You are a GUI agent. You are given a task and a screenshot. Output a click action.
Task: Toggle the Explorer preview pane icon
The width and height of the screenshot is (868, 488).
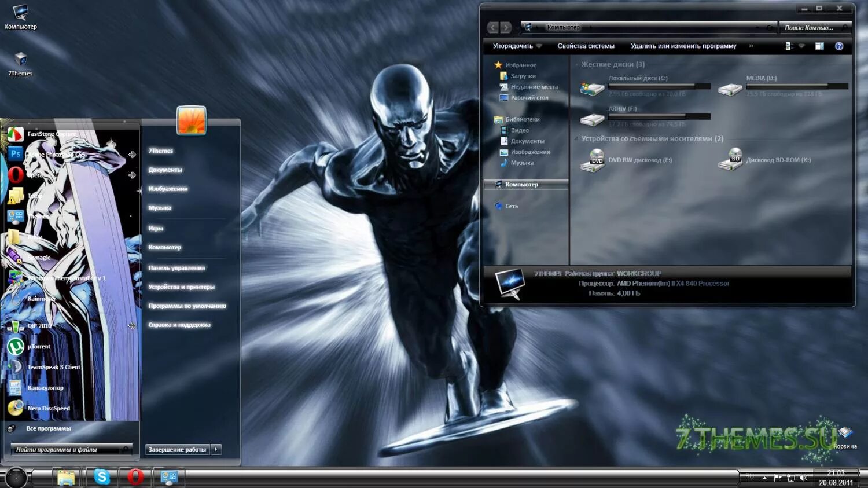click(x=819, y=46)
